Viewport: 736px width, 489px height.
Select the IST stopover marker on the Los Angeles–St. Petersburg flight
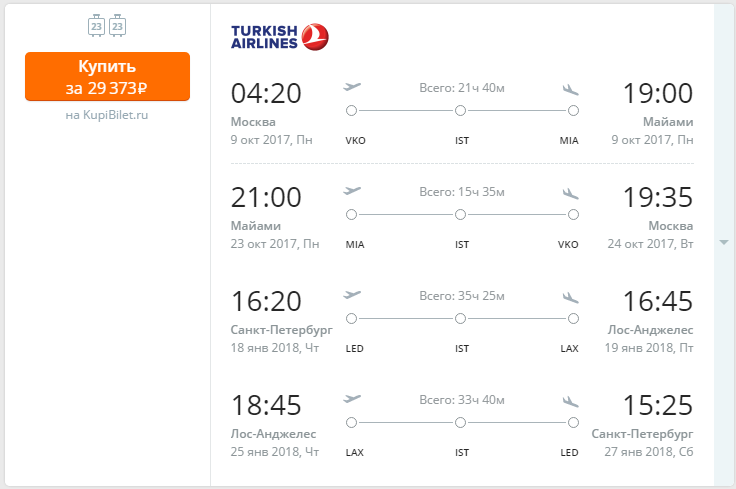coord(460,423)
